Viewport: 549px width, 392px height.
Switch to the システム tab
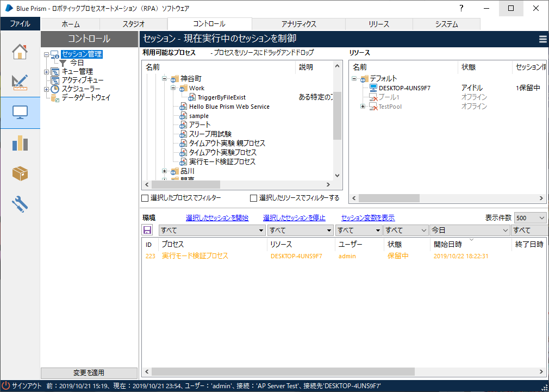pyautogui.click(x=446, y=24)
